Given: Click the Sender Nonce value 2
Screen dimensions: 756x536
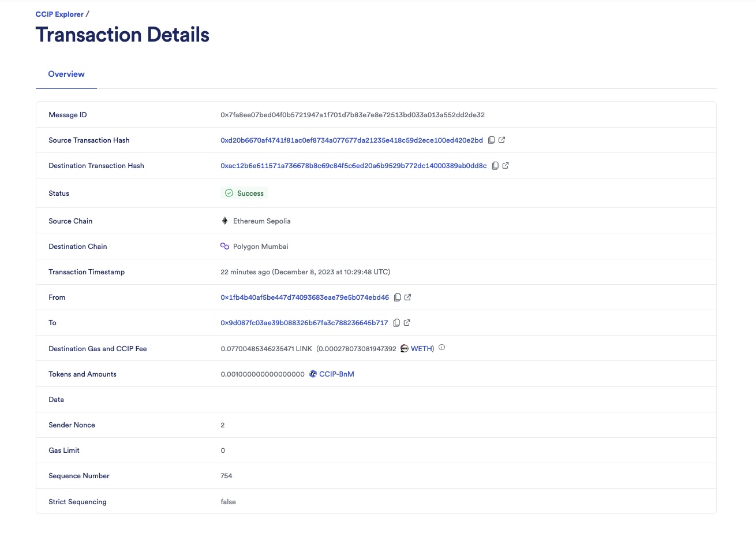Looking at the screenshot, I should 223,425.
